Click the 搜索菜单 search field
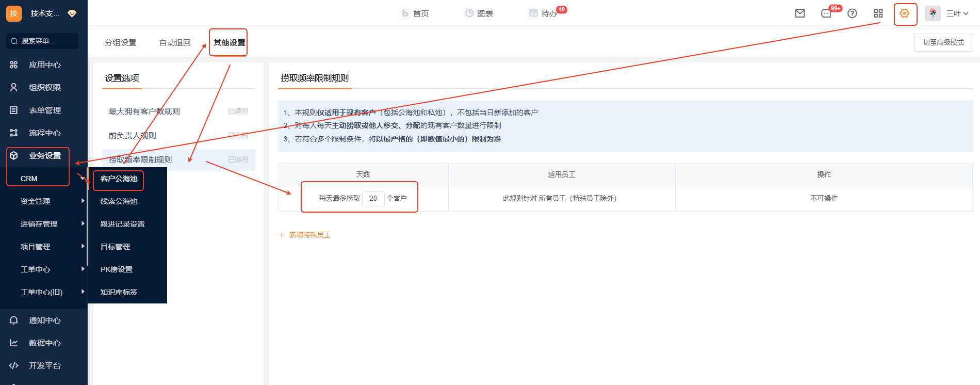This screenshot has width=980, height=385. [x=42, y=41]
